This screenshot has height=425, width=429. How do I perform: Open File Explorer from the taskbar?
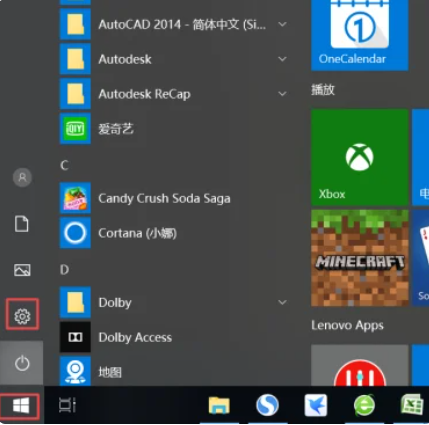point(219,405)
